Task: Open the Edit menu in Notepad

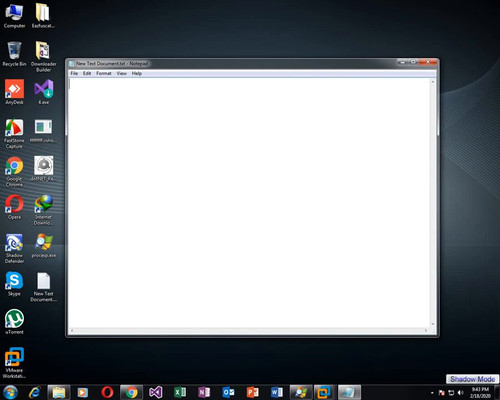Action: coord(87,73)
